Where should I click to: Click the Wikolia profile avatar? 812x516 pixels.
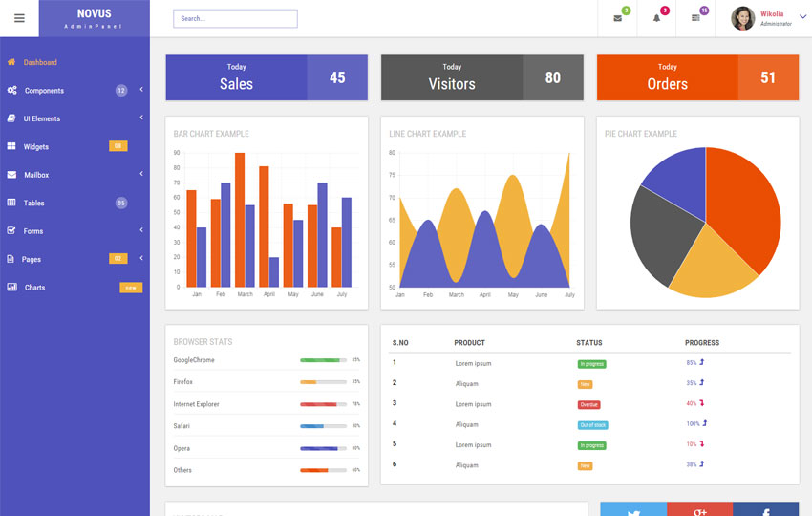742,18
